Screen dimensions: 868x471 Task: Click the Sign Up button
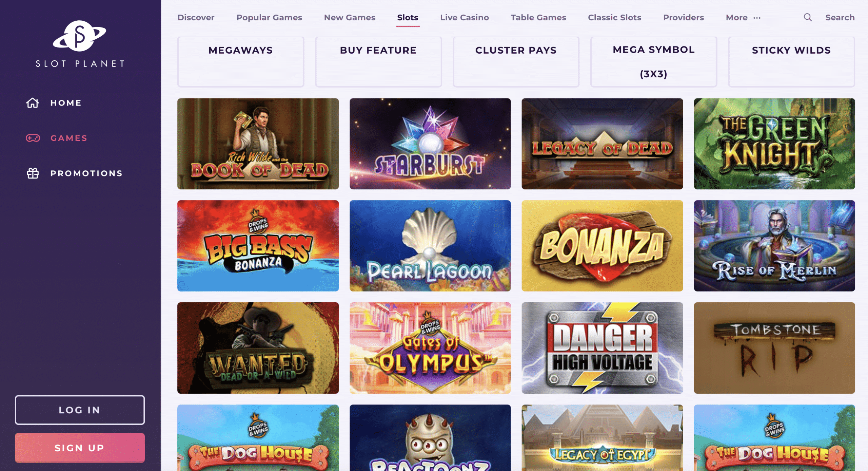click(80, 448)
